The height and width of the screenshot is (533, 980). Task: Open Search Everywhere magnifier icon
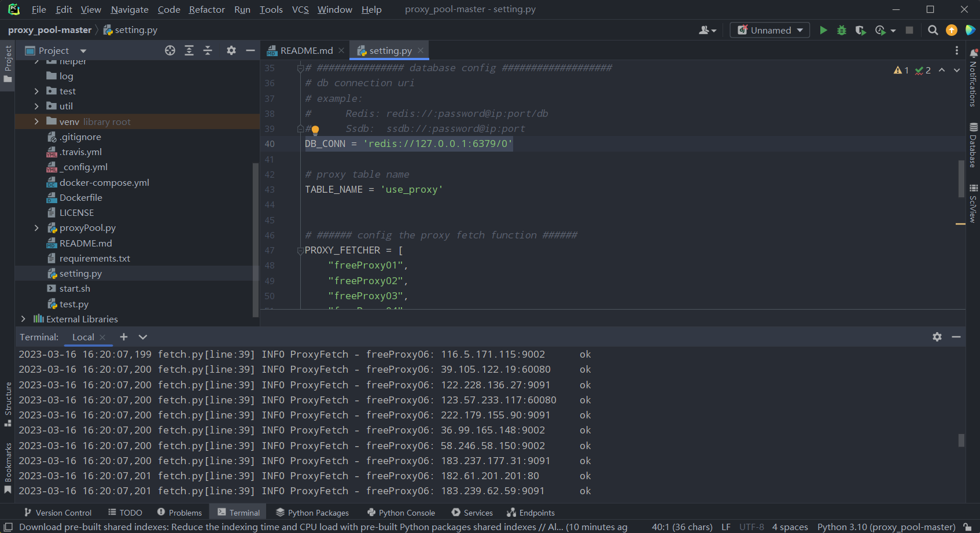[933, 30]
